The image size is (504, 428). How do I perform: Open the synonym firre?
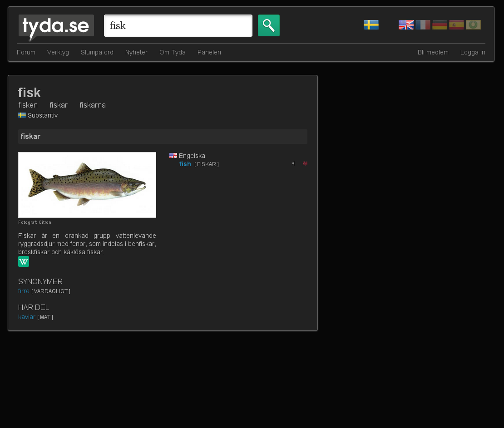point(24,291)
